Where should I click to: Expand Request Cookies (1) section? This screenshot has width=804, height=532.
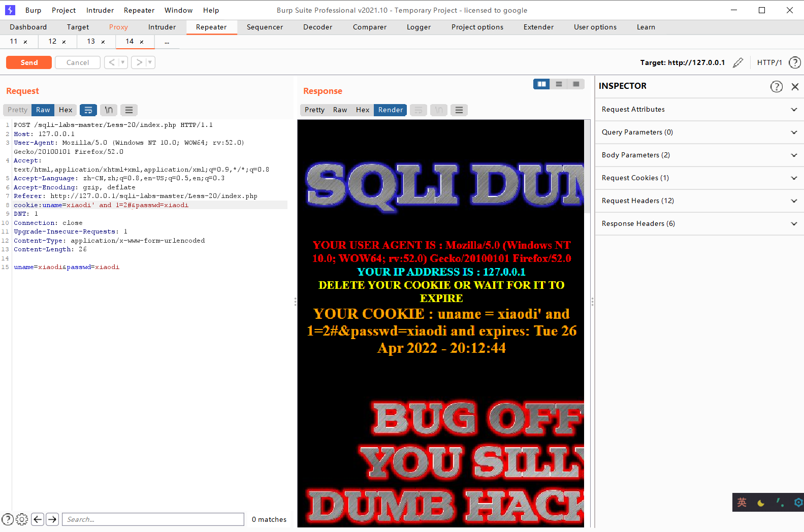point(699,178)
